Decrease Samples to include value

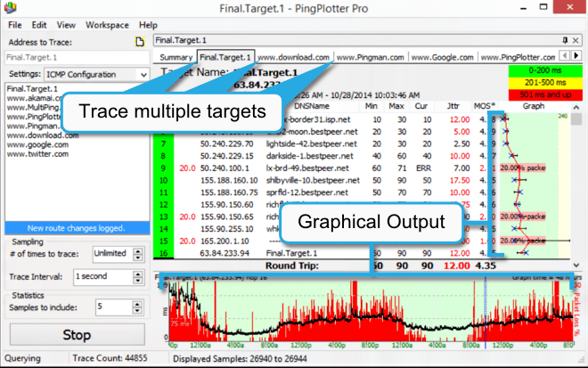tap(137, 311)
